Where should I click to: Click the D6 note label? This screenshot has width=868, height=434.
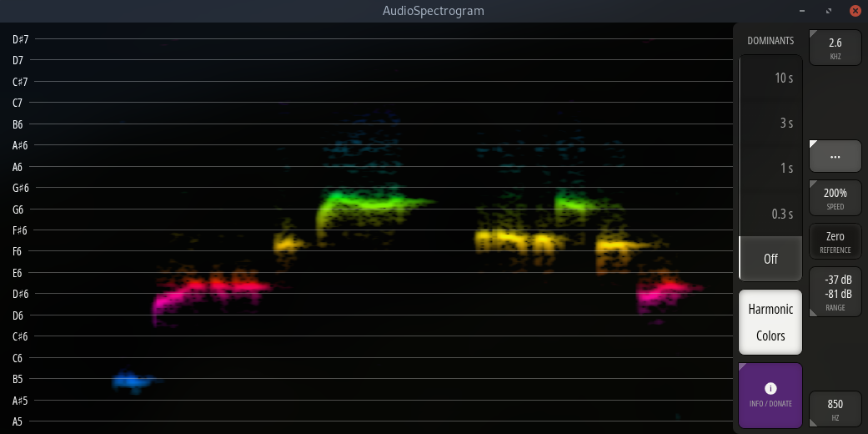(x=18, y=315)
